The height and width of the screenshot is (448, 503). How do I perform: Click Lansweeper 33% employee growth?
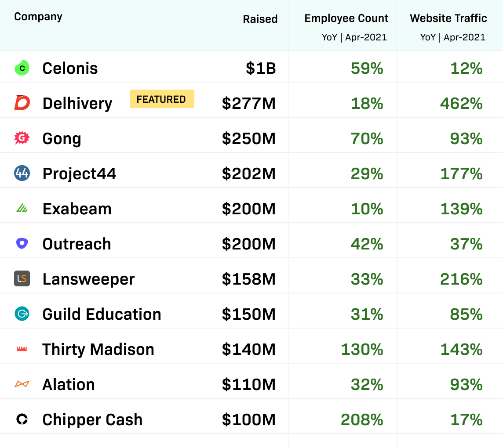tap(367, 279)
